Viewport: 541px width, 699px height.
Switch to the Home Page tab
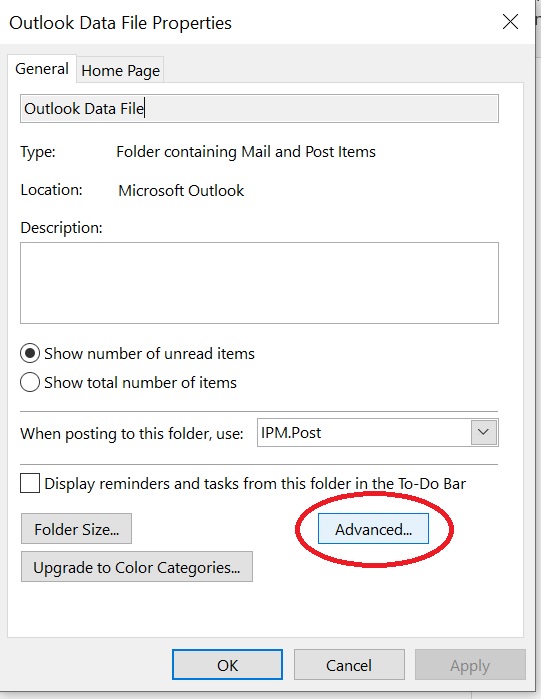(120, 70)
